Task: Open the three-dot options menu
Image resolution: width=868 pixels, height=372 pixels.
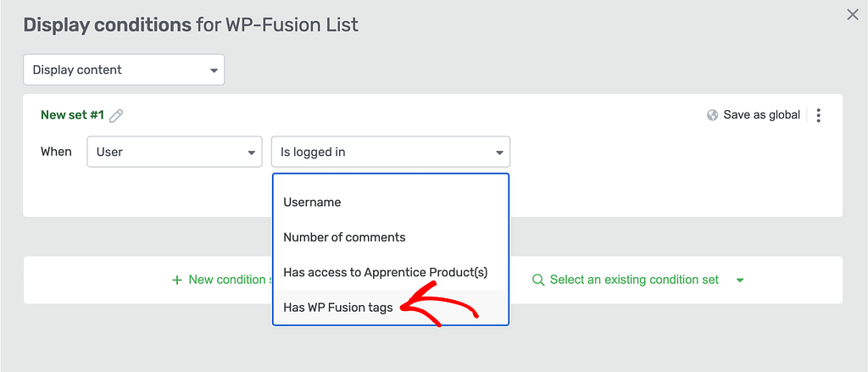Action: pos(819,115)
